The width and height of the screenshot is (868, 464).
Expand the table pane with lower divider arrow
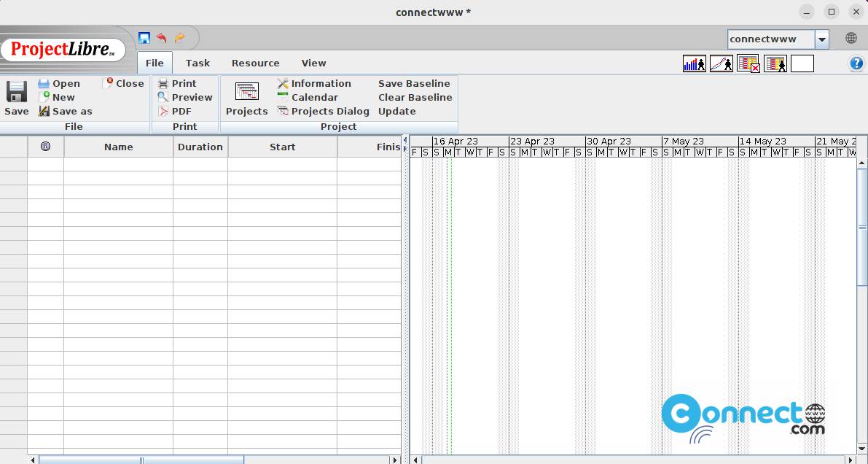click(405, 148)
